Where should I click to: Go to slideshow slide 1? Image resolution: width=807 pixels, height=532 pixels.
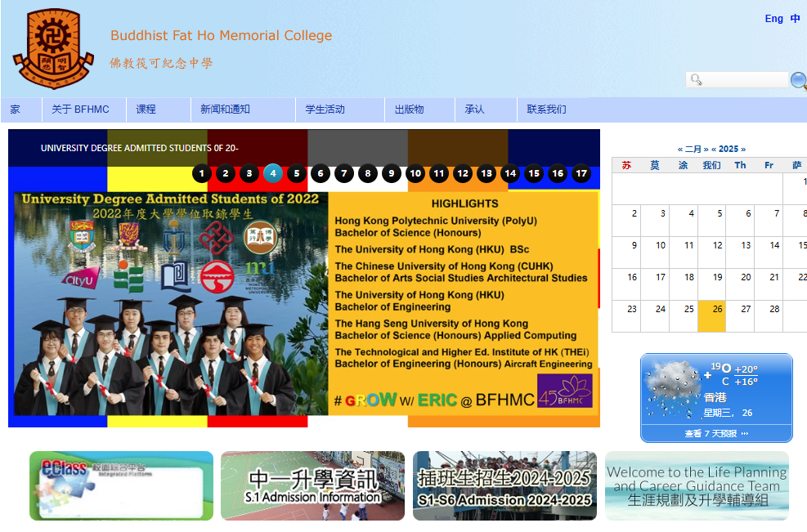tap(202, 173)
